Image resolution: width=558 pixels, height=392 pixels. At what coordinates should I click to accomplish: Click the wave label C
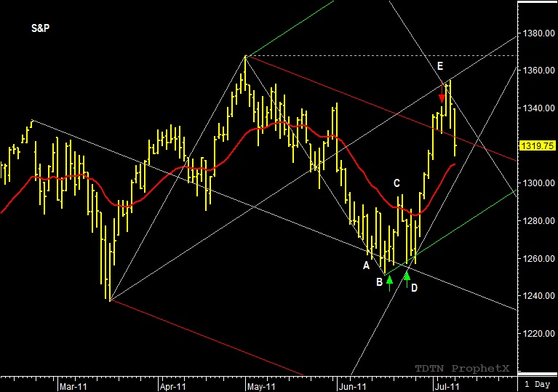tap(396, 183)
